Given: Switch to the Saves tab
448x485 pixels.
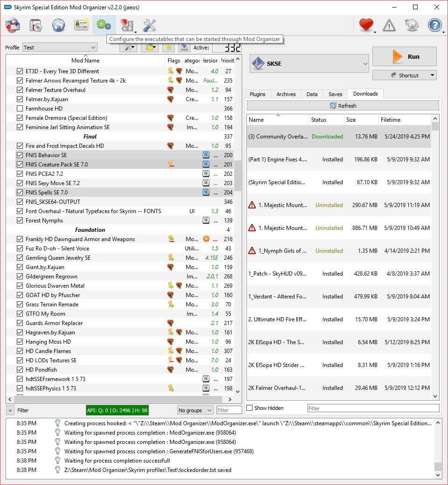Looking at the screenshot, I should point(336,94).
